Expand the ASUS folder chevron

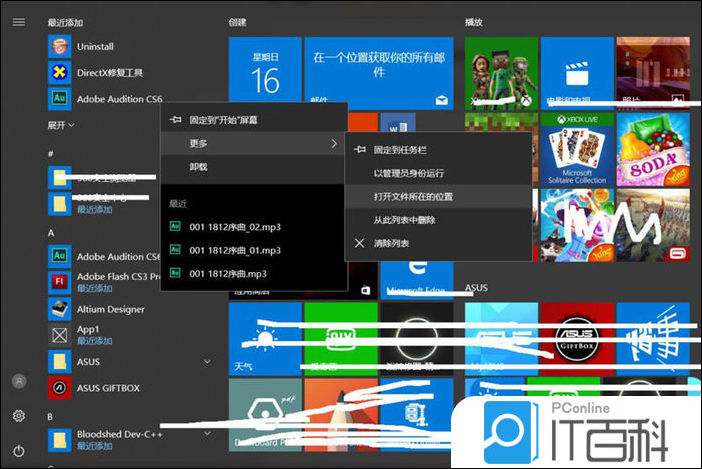[207, 361]
